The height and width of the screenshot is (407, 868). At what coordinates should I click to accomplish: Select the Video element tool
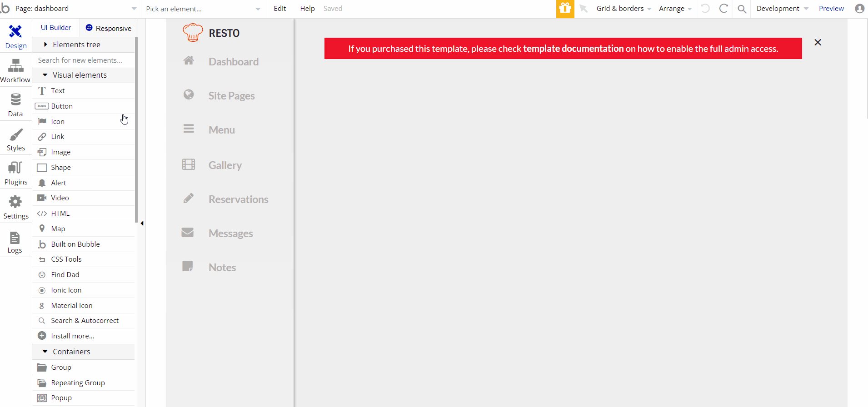84,198
